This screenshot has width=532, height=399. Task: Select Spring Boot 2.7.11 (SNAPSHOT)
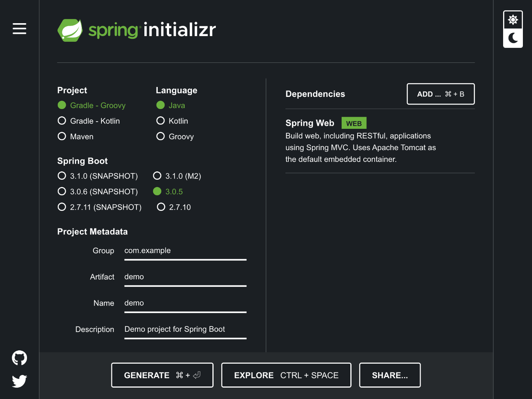coord(100,207)
